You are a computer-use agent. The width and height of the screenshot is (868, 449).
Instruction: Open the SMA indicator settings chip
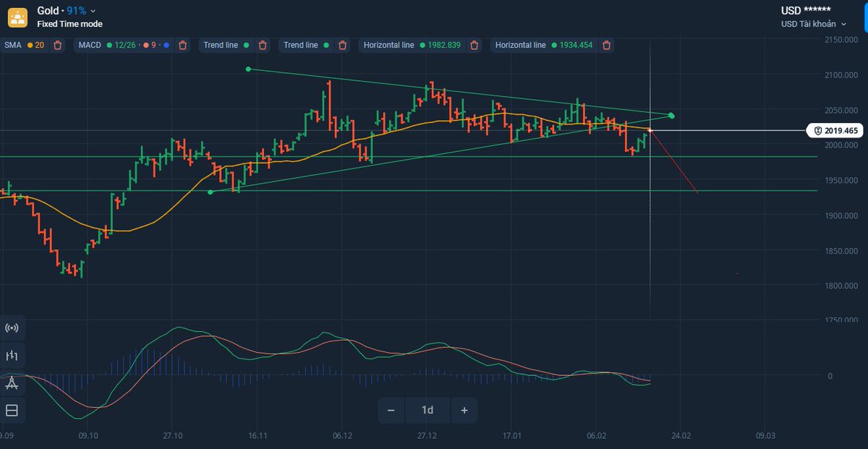tap(25, 45)
